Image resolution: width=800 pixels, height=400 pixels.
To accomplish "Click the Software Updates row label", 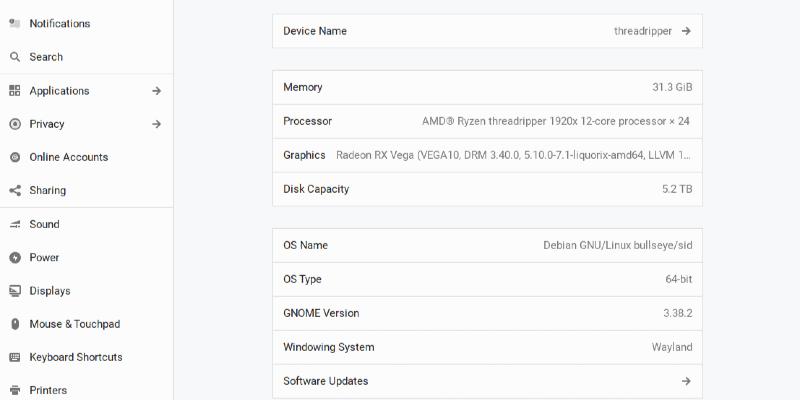I will (x=326, y=381).
